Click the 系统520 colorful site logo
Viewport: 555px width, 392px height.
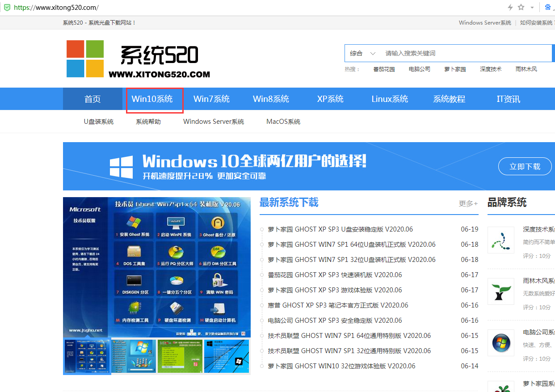(x=85, y=59)
